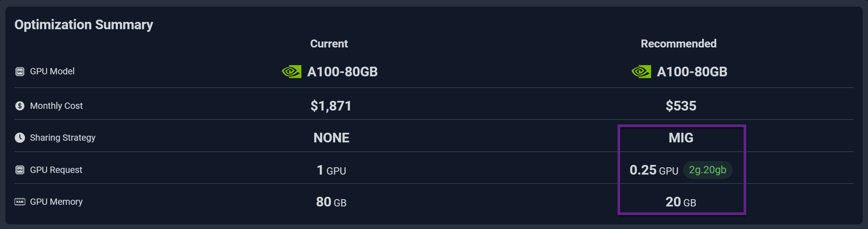The width and height of the screenshot is (868, 229).
Task: Select the current monthly cost $1,871
Action: point(330,106)
